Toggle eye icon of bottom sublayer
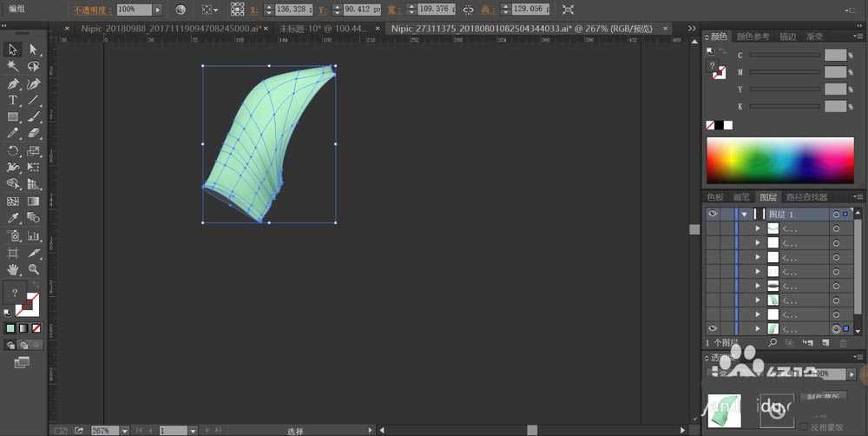868x436 pixels. (x=712, y=329)
